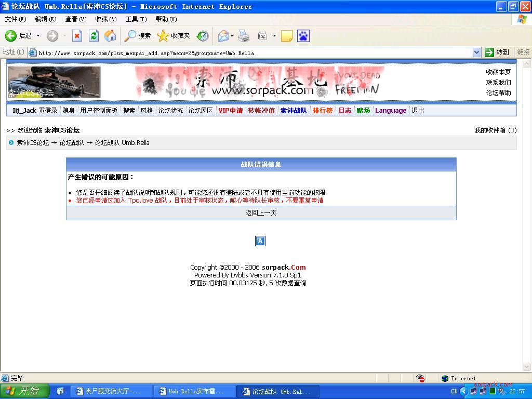The height and width of the screenshot is (399, 532).
Task: Click the blue paw toolbar icon
Action: [303, 36]
